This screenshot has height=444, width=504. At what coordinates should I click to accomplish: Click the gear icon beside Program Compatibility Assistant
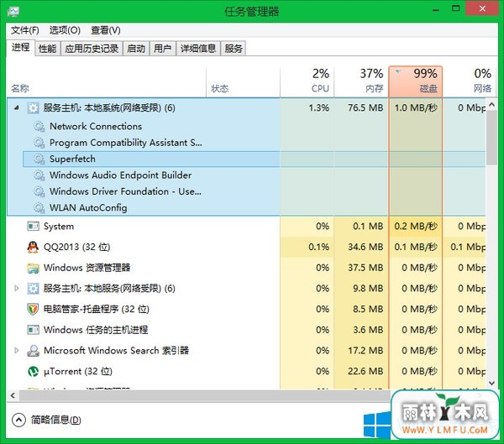click(39, 143)
